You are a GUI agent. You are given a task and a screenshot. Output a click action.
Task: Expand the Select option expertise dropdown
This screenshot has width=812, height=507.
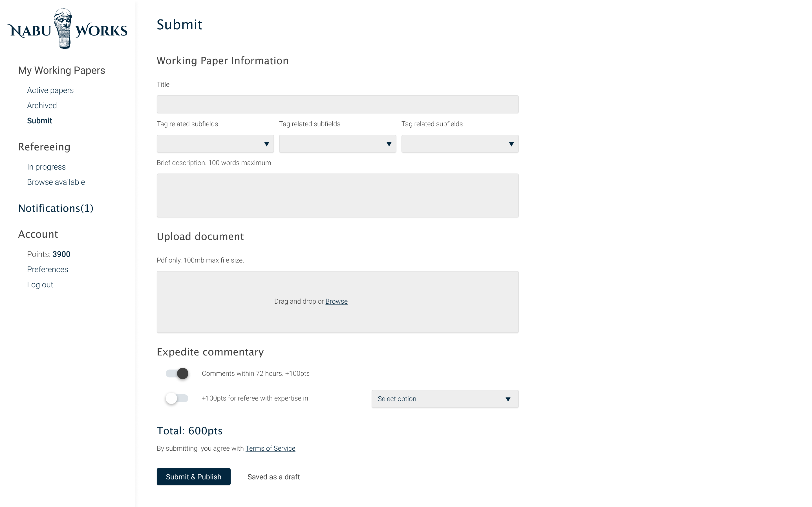pyautogui.click(x=445, y=399)
